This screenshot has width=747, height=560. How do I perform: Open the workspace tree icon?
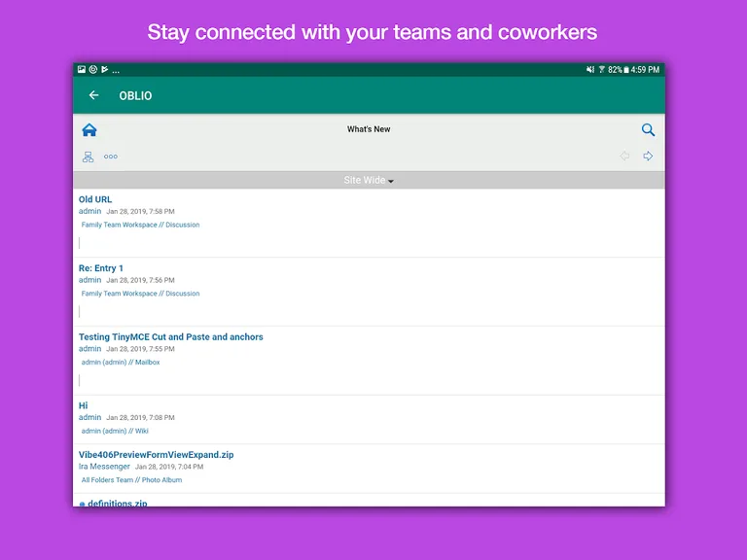coord(89,157)
